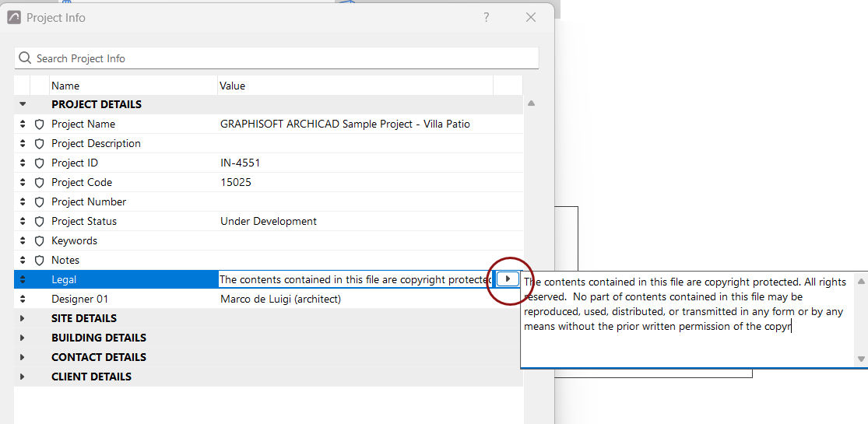
Task: Click the Value column header
Action: (355, 86)
